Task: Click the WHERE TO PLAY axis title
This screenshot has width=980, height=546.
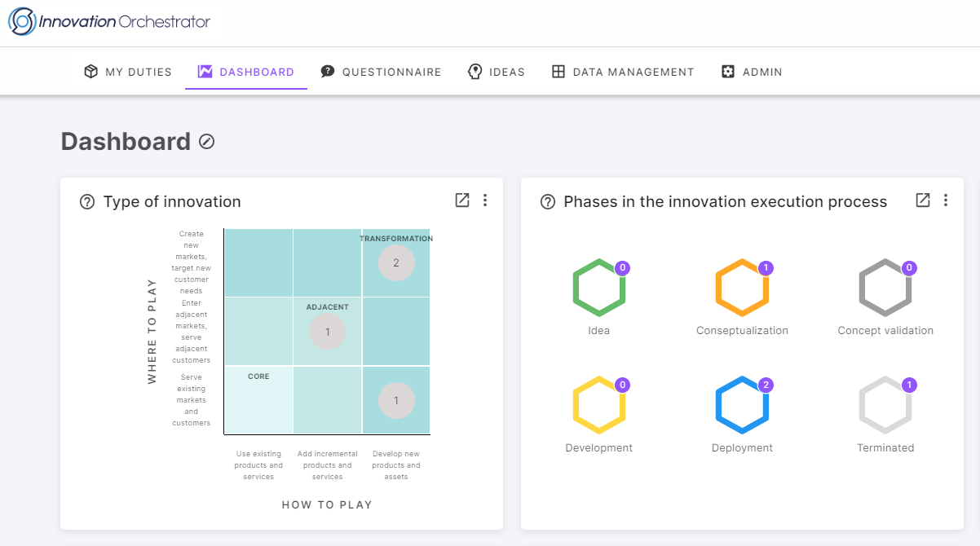Action: [152, 331]
